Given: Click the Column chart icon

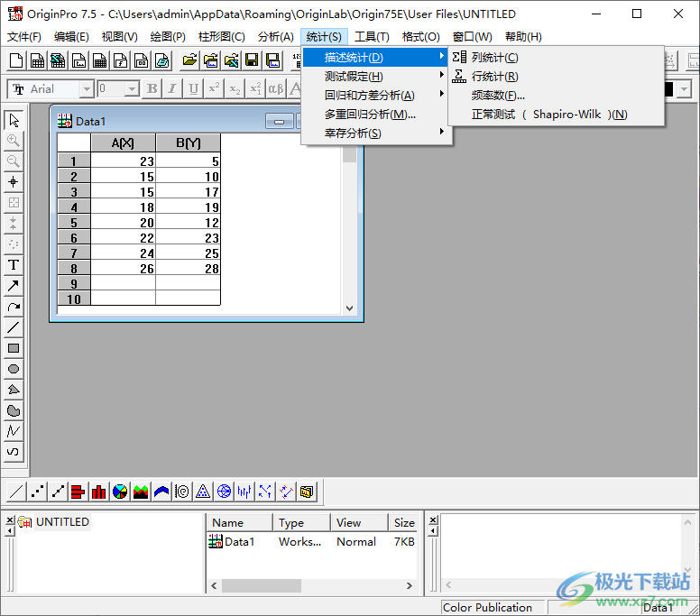Looking at the screenshot, I should pos(98,492).
